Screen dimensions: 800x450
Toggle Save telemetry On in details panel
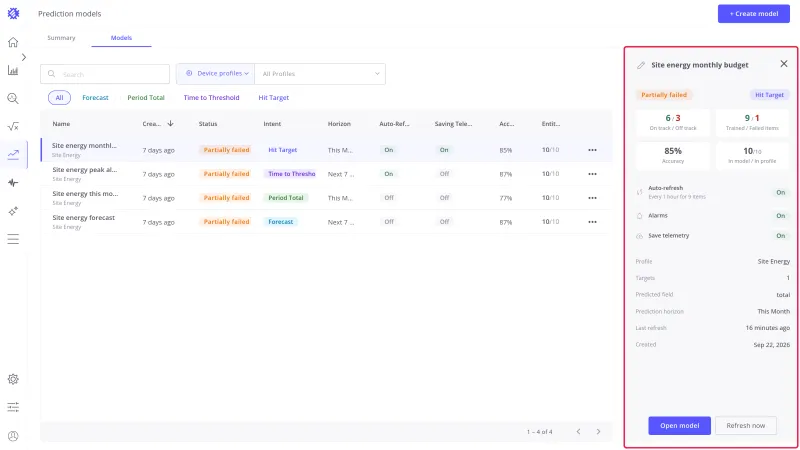tap(781, 236)
